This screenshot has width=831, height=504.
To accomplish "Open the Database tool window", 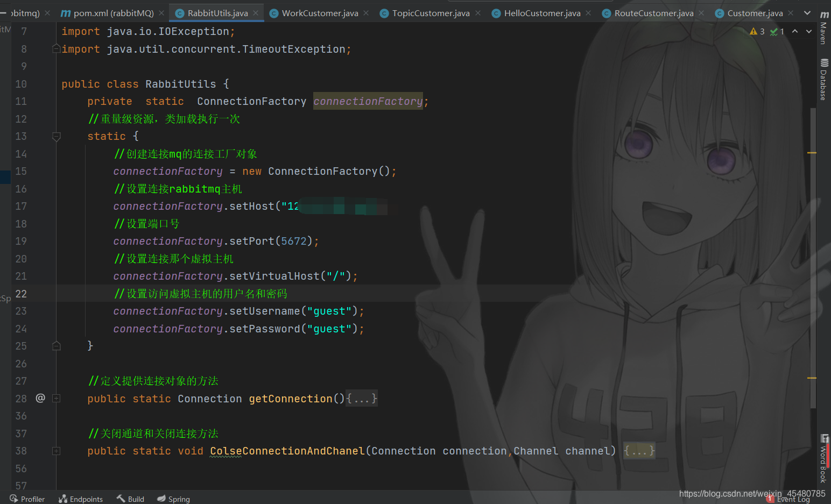I will pos(823,80).
